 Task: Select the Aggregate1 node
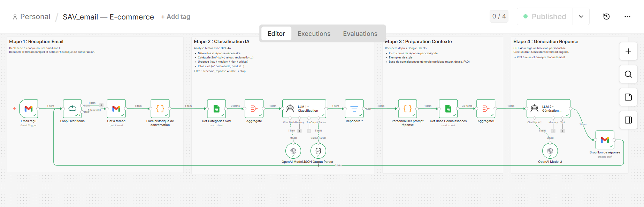coord(486,109)
